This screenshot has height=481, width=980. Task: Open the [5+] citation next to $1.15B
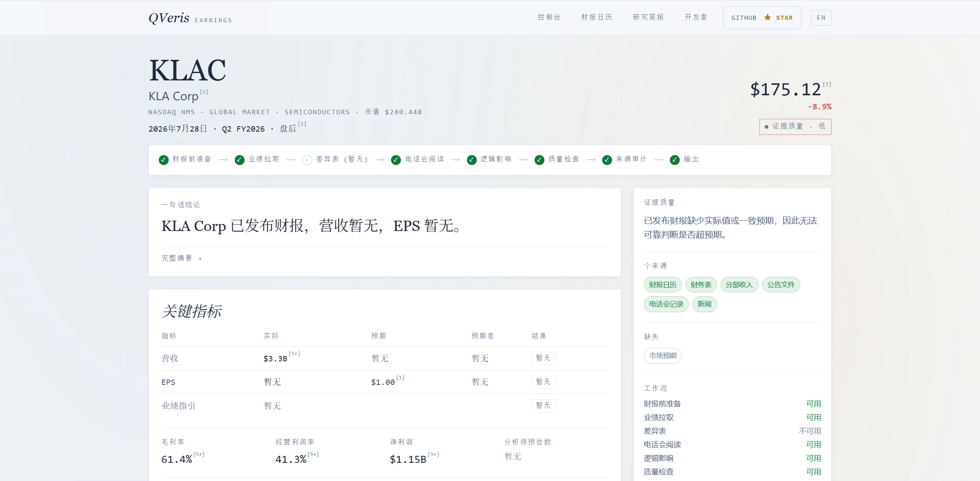pos(433,454)
